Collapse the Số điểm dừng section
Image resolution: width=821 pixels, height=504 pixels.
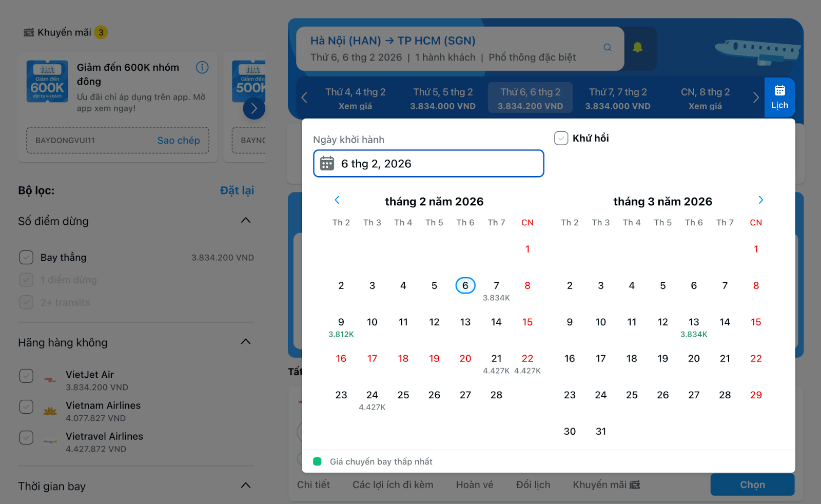[x=246, y=221]
